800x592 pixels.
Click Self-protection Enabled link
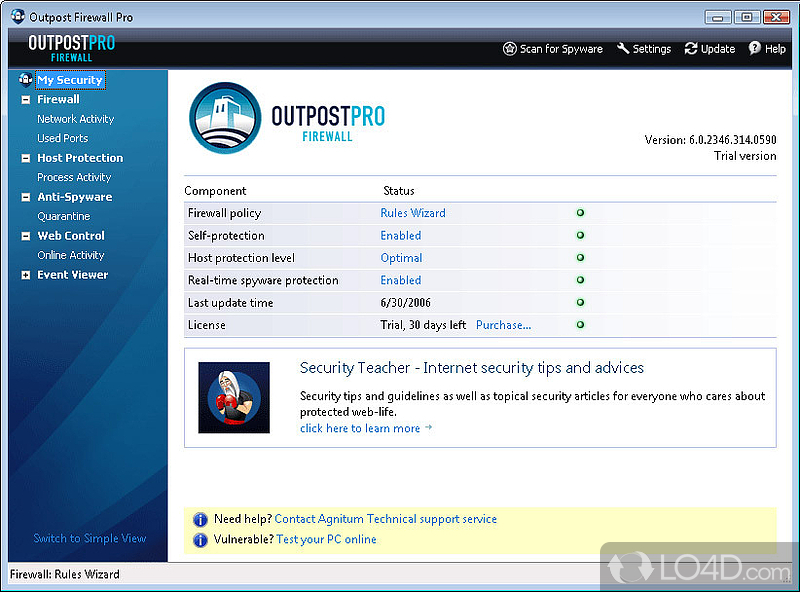pyautogui.click(x=401, y=235)
